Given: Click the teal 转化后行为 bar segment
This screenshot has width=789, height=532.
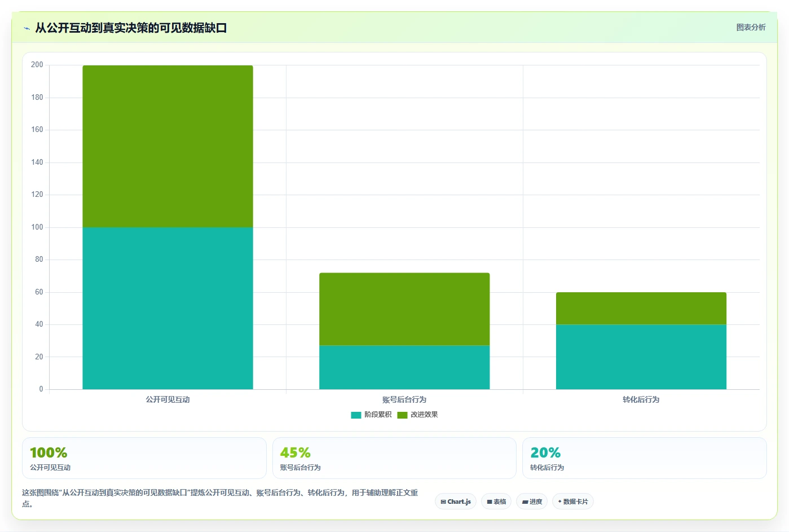Looking at the screenshot, I should (641, 357).
